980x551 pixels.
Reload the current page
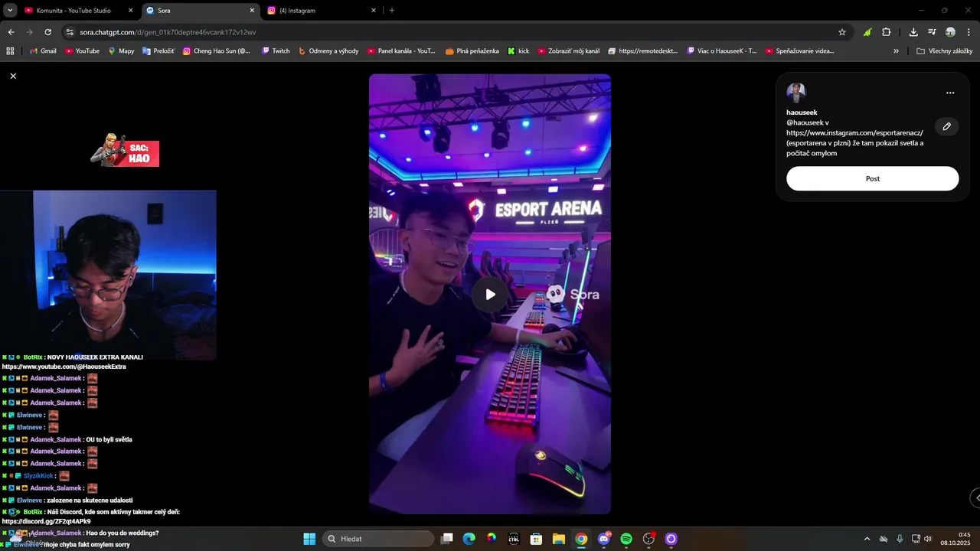(48, 32)
